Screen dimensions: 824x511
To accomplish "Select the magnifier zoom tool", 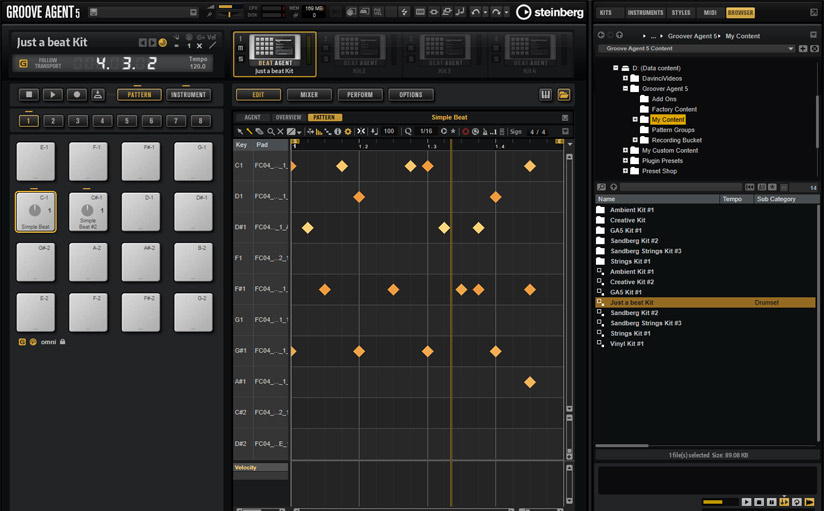I will (x=270, y=131).
